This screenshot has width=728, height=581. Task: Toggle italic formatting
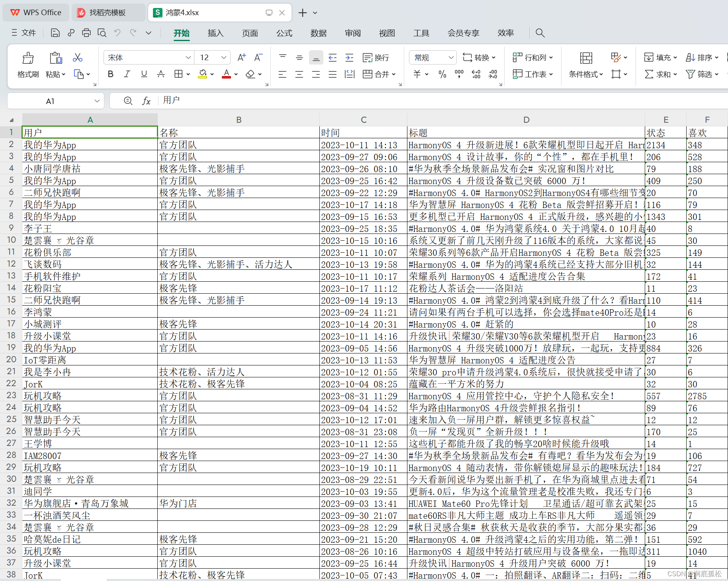(127, 74)
